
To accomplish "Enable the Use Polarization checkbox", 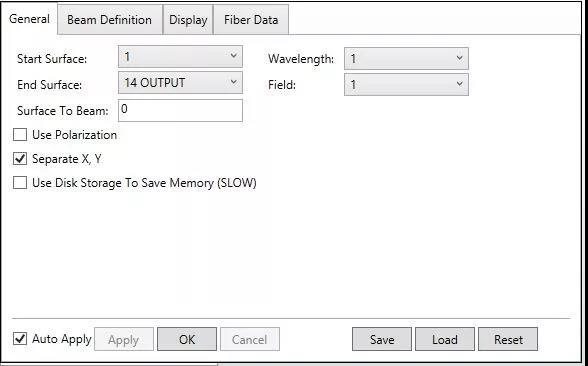I will click(x=20, y=135).
